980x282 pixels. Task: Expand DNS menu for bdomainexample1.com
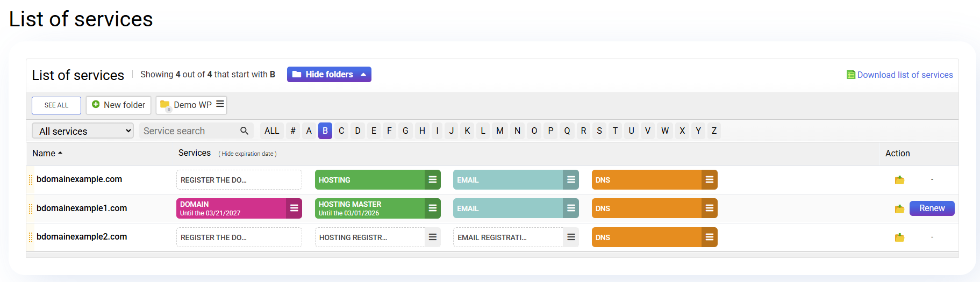click(710, 208)
